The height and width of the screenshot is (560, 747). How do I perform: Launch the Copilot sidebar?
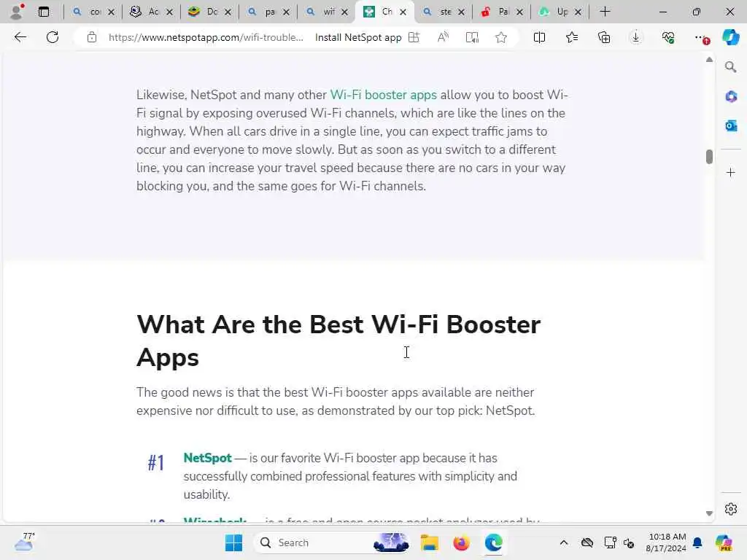pyautogui.click(x=730, y=37)
